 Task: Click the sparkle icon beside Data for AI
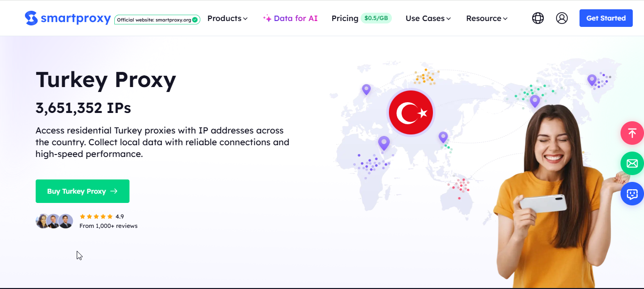pos(267,19)
